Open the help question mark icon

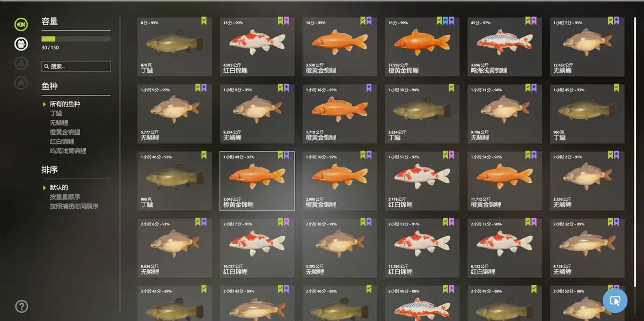point(21,307)
